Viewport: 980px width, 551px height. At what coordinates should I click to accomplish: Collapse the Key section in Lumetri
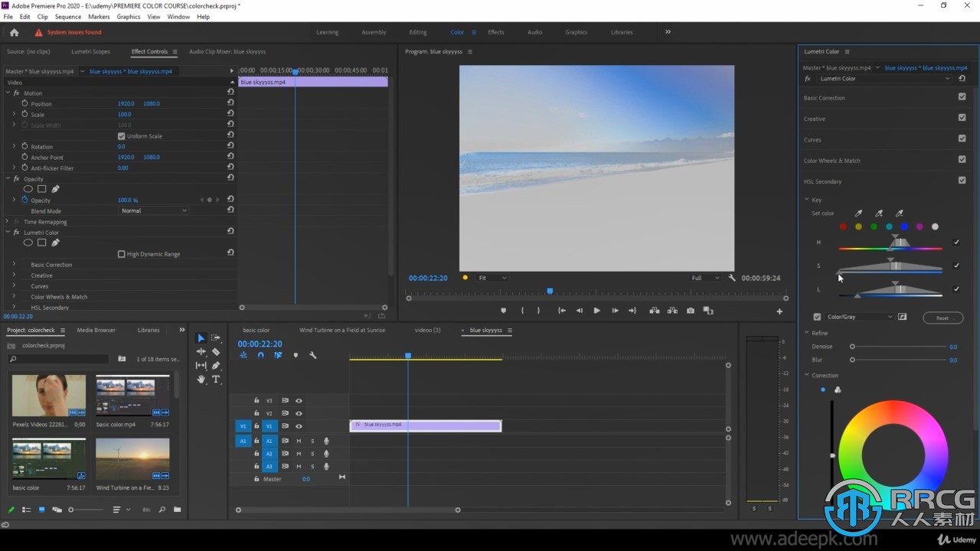point(806,200)
